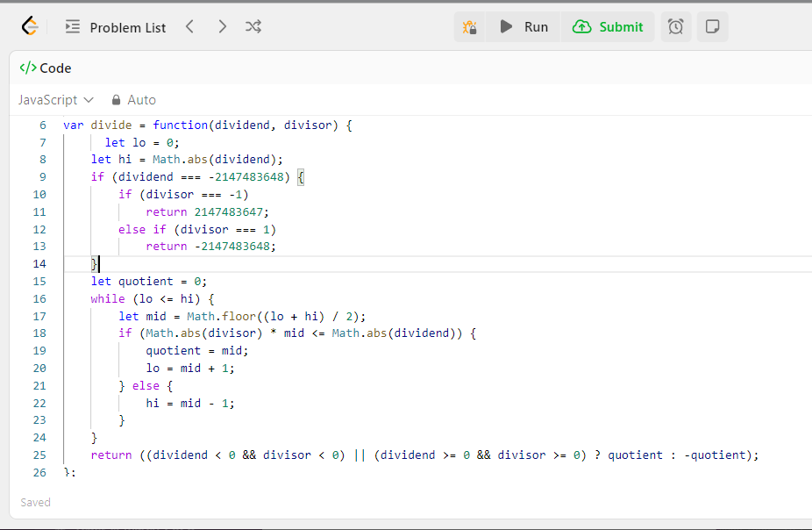Click line number 25 in gutter
Image resolution: width=812 pixels, height=530 pixels.
[39, 455]
